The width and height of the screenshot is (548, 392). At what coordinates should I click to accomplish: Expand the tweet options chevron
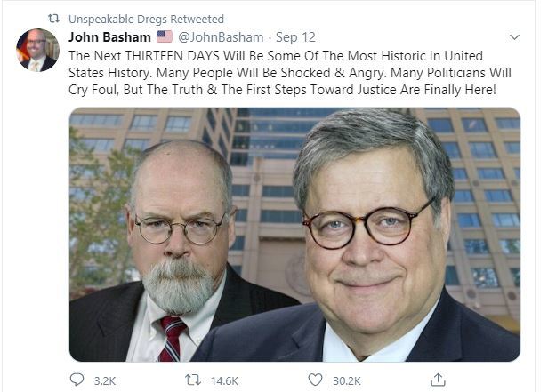514,37
